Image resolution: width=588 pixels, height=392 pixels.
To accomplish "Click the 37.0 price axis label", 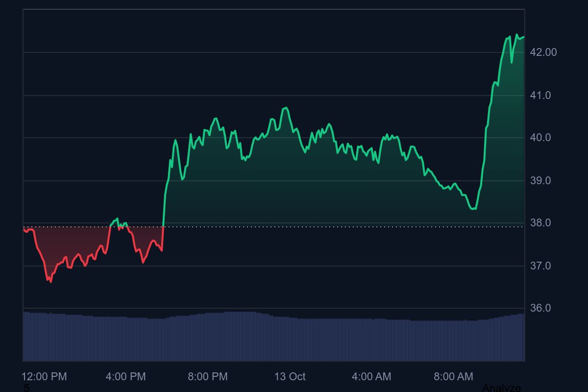I will [x=540, y=266].
